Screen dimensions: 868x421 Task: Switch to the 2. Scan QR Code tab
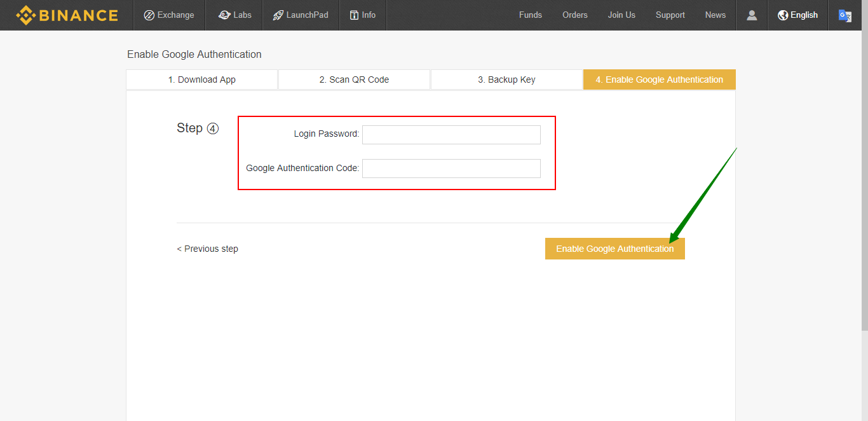354,79
